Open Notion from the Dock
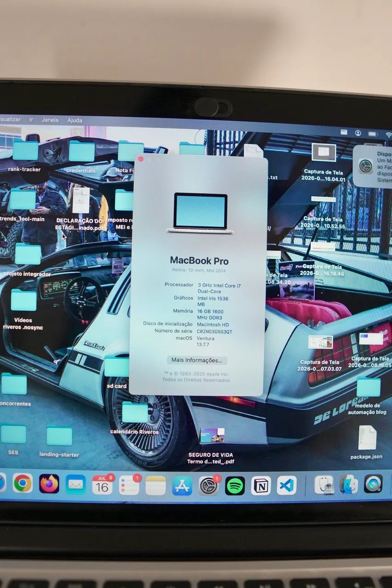Screen dimensions: 392x588 tap(261, 486)
